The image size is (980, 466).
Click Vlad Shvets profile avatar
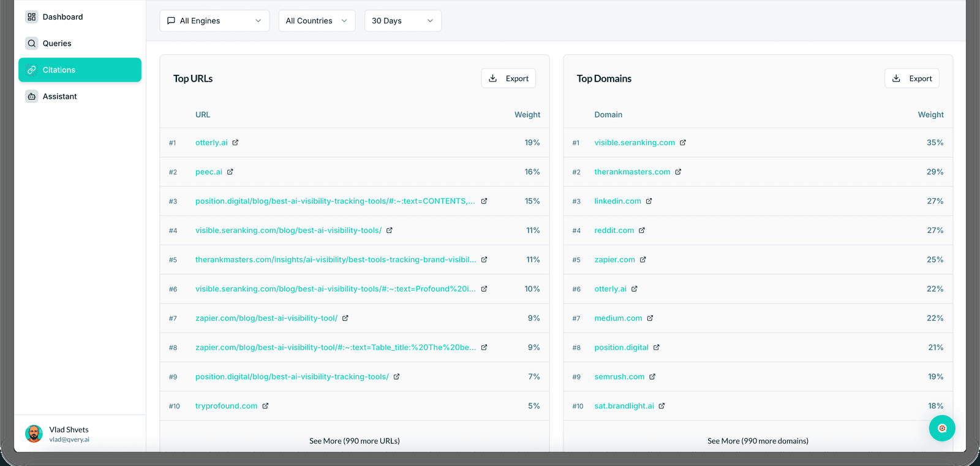pyautogui.click(x=34, y=434)
